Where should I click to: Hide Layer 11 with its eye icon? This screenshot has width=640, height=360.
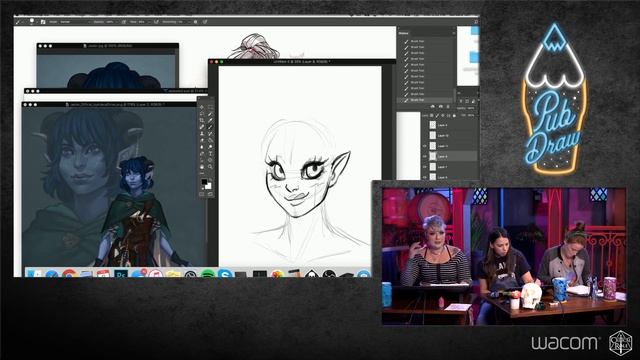click(425, 146)
